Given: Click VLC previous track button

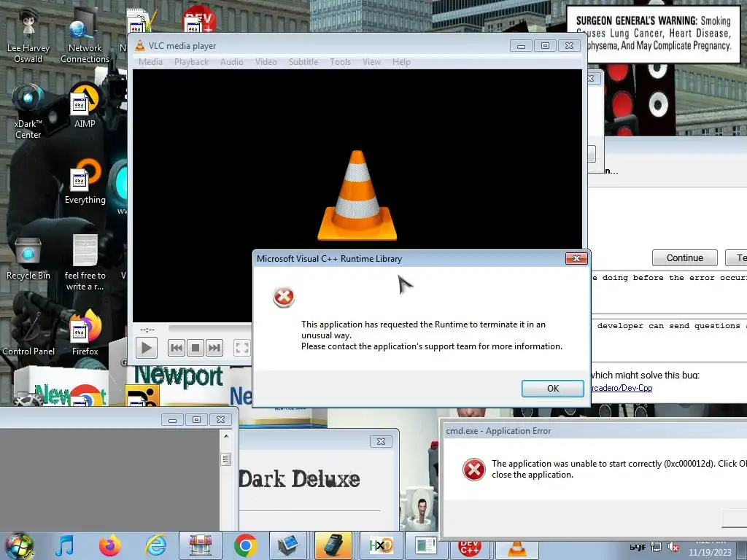Looking at the screenshot, I should (177, 348).
